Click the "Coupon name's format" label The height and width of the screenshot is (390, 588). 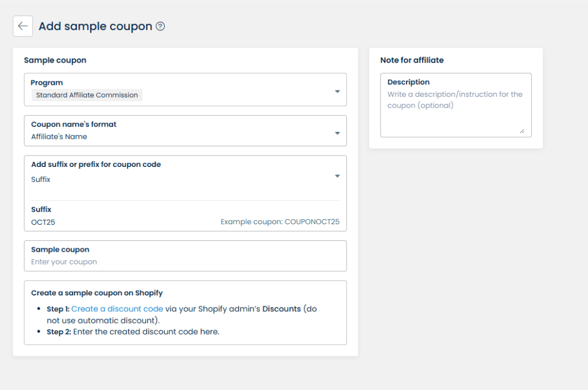[x=73, y=124]
